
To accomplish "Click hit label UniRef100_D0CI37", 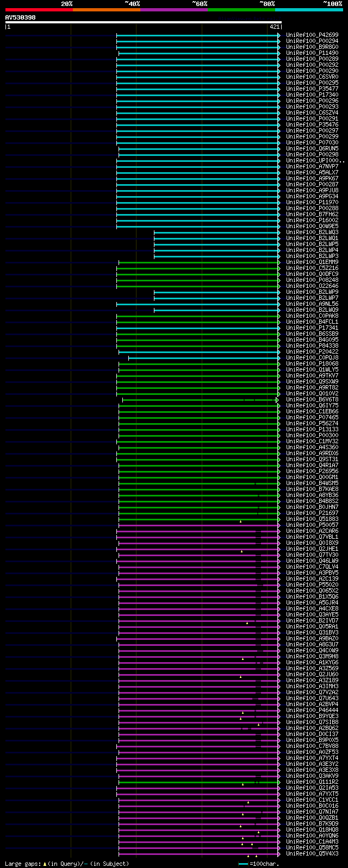I will (312, 734).
